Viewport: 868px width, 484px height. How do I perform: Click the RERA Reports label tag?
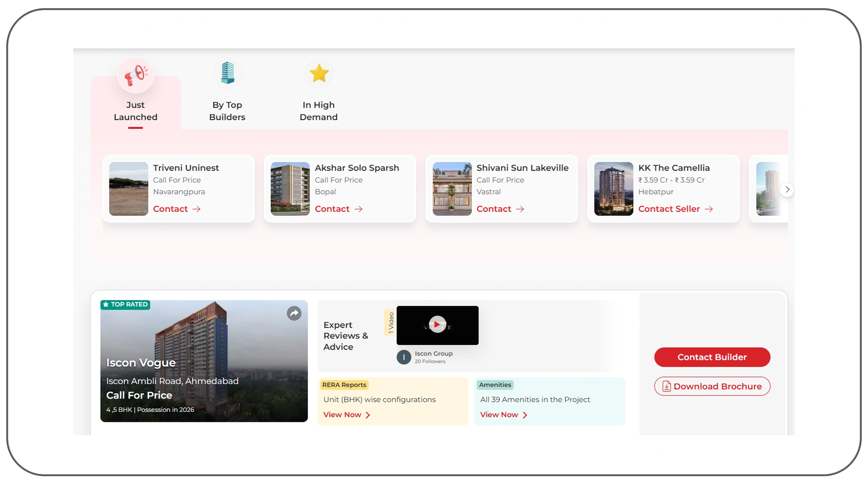pos(344,385)
